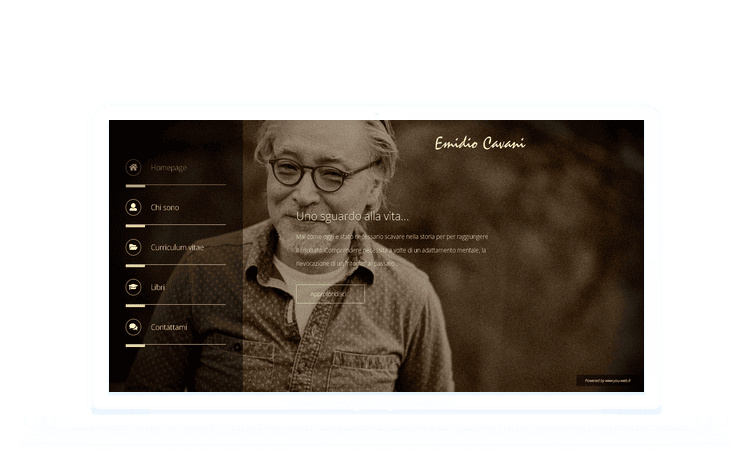Open the Contattami menu label

point(169,327)
